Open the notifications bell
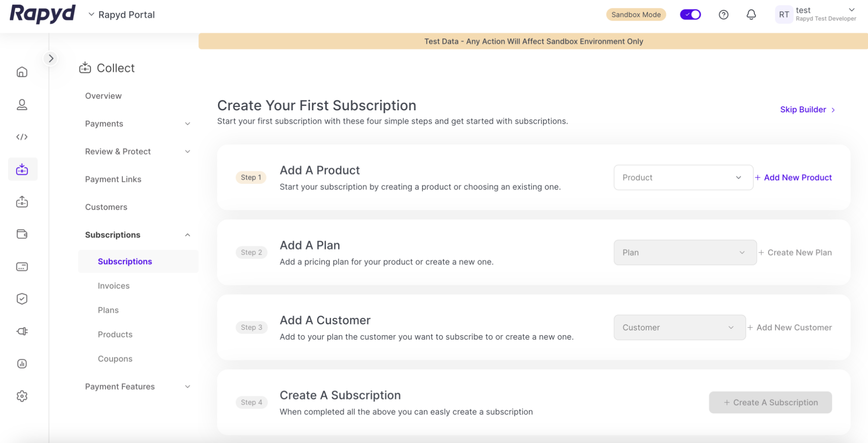868x443 pixels. coord(751,14)
